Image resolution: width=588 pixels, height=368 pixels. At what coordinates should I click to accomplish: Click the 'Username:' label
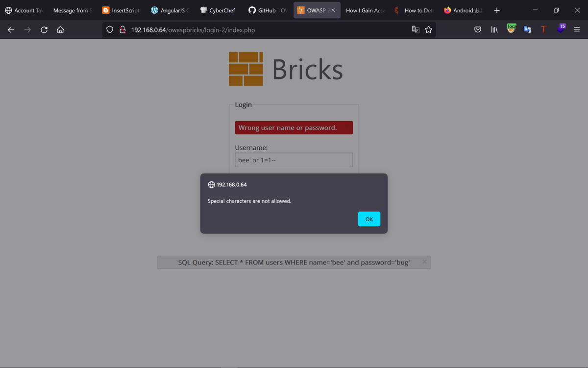(x=251, y=148)
